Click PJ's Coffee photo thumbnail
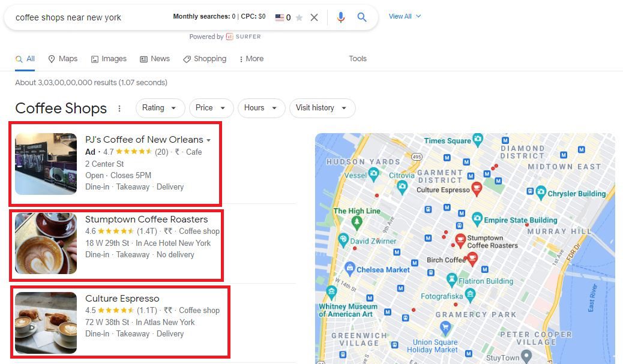Viewport: 623px width, 364px height. pyautogui.click(x=46, y=164)
